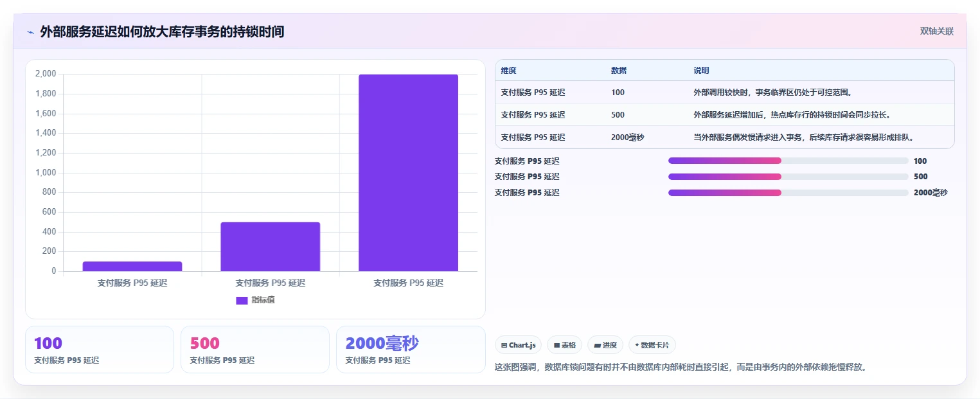This screenshot has width=980, height=399.
Task: Click the progress bar labeled 2000毫秒
Action: coord(788,193)
